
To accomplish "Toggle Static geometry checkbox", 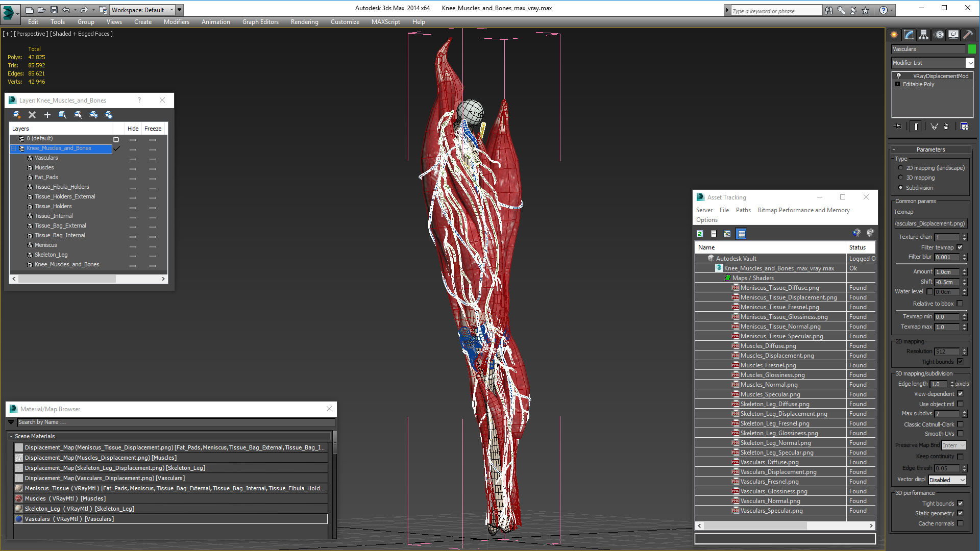I will click(960, 513).
